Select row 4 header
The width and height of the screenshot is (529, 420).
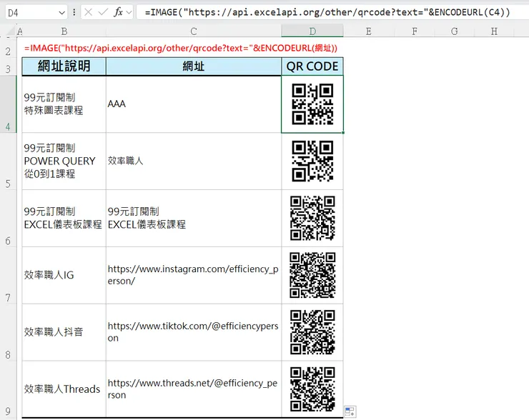click(x=8, y=104)
